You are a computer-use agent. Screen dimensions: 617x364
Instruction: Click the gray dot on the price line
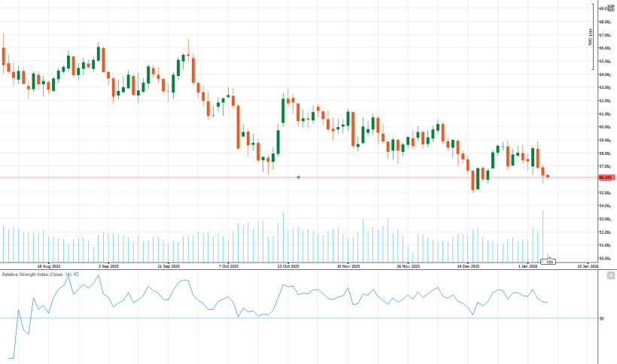point(299,177)
